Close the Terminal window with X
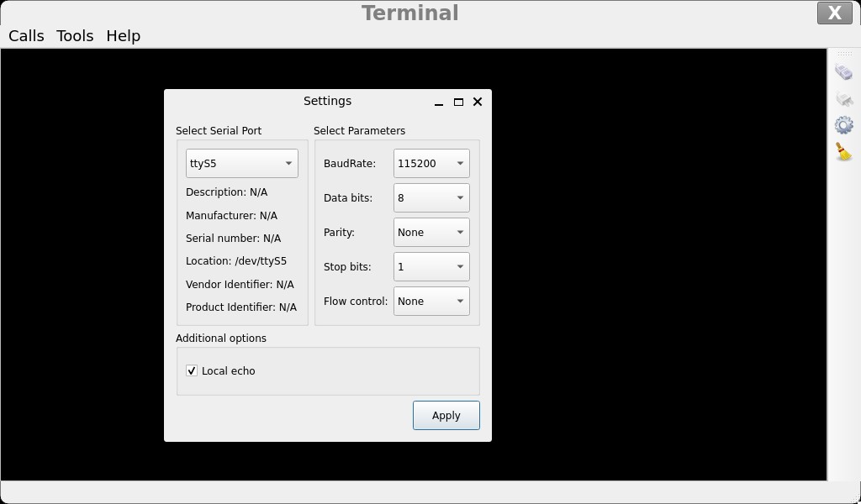This screenshot has width=861, height=504. coord(834,13)
